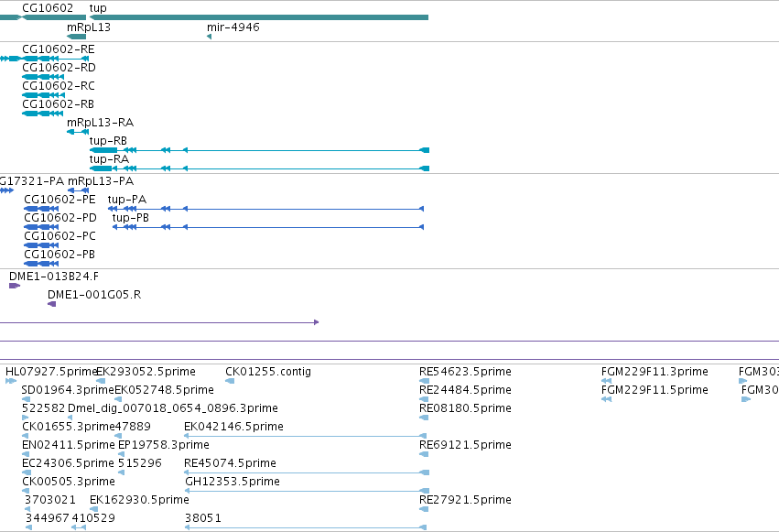779x532 pixels.
Task: Click the CG10602-PD protein glyph
Action: 41,227
